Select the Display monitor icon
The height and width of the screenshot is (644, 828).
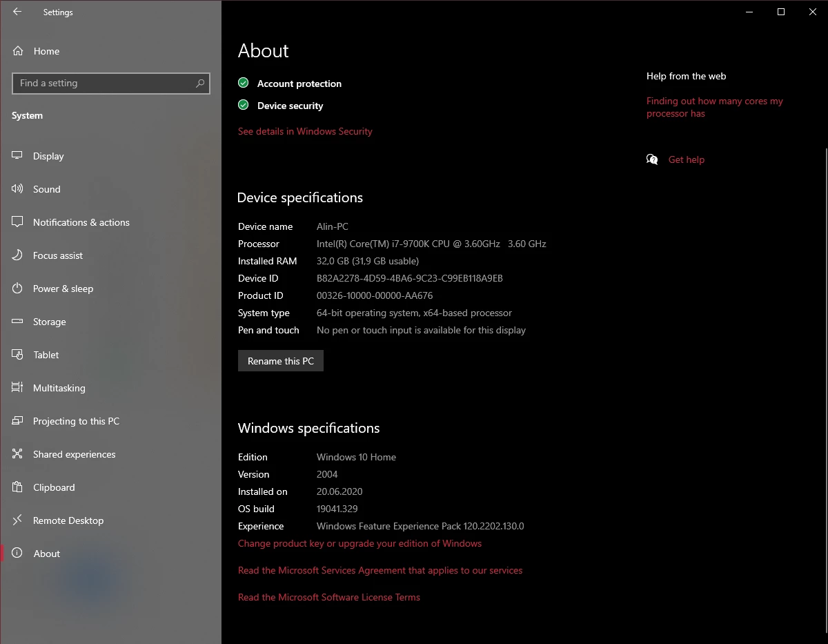[x=18, y=156]
